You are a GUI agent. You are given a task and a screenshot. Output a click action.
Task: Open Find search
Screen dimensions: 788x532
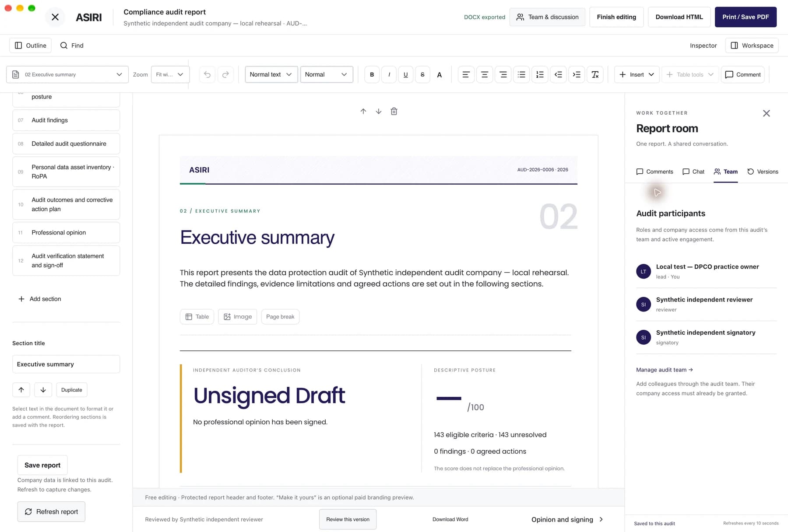tap(72, 45)
